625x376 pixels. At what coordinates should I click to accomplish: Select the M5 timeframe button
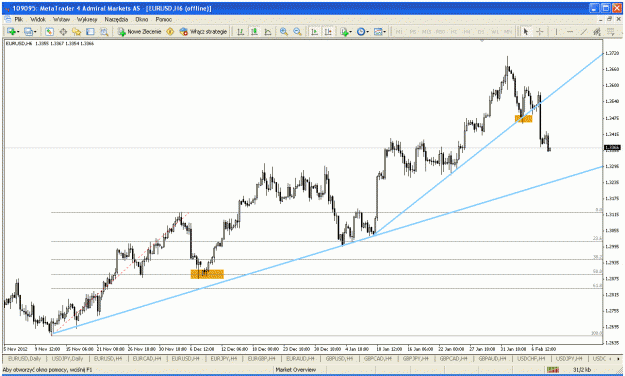tap(413, 31)
